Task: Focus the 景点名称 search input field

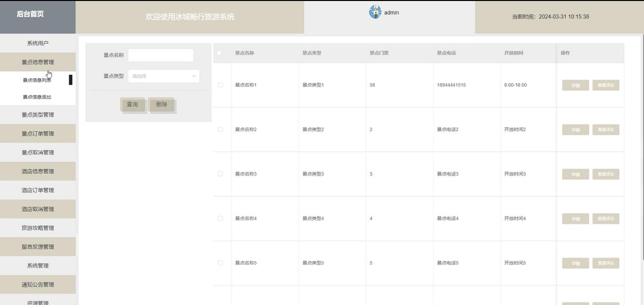Action: pyautogui.click(x=161, y=55)
